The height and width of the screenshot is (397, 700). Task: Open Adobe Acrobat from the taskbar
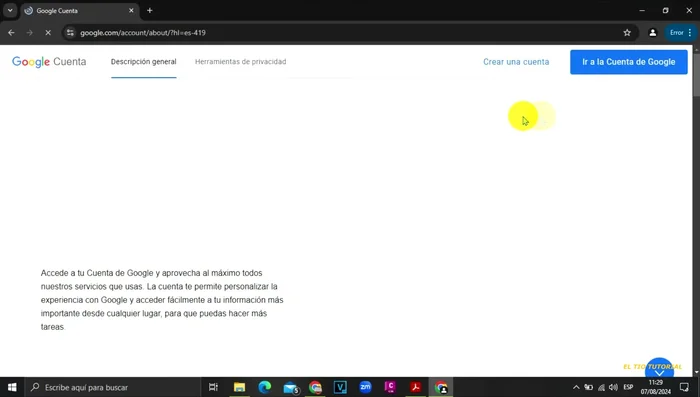coord(416,387)
